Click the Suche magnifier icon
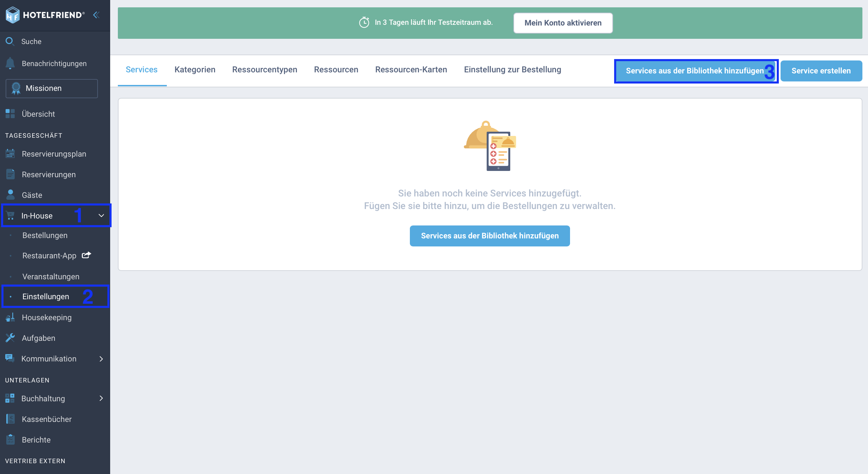The width and height of the screenshot is (868, 474). tap(10, 41)
